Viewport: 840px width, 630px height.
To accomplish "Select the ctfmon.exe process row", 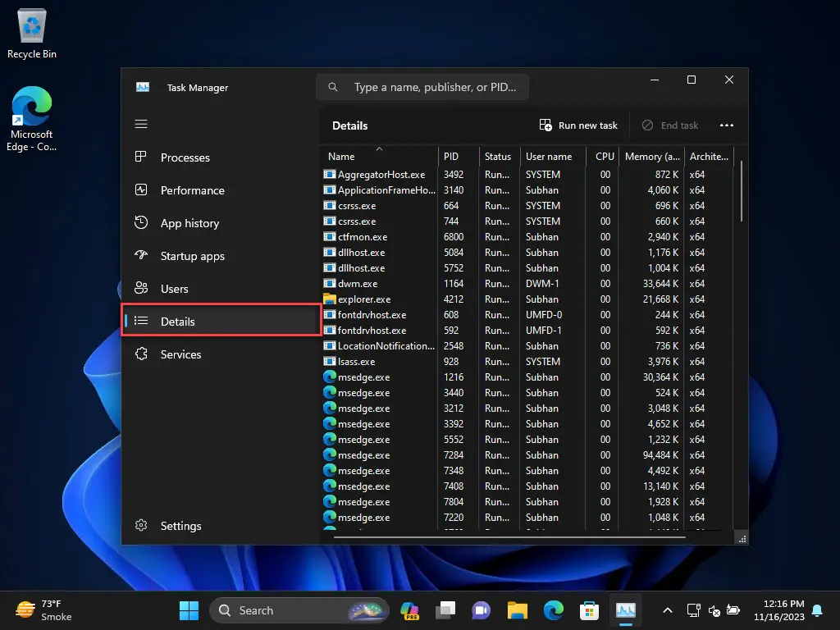I will point(527,236).
